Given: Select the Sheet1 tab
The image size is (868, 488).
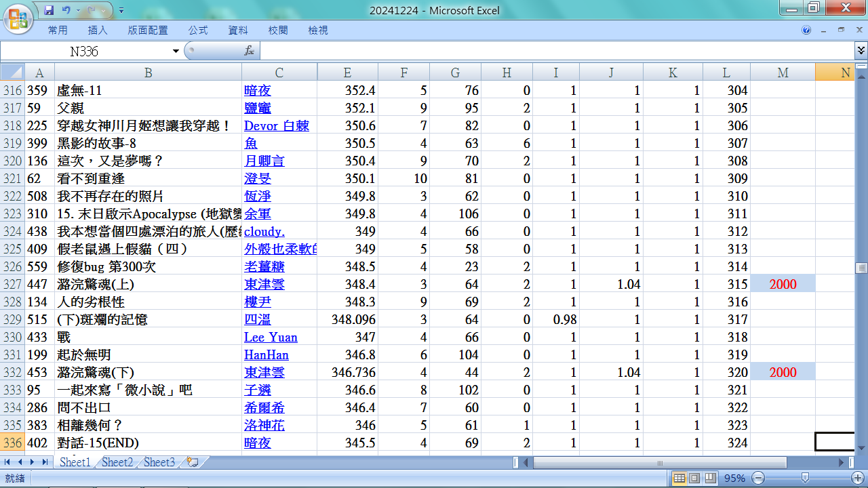Looking at the screenshot, I should [75, 462].
